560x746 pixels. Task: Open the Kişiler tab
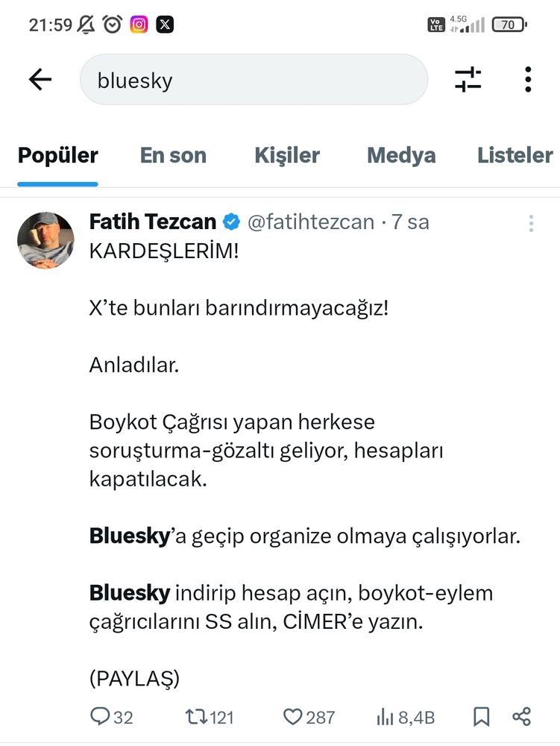(287, 156)
